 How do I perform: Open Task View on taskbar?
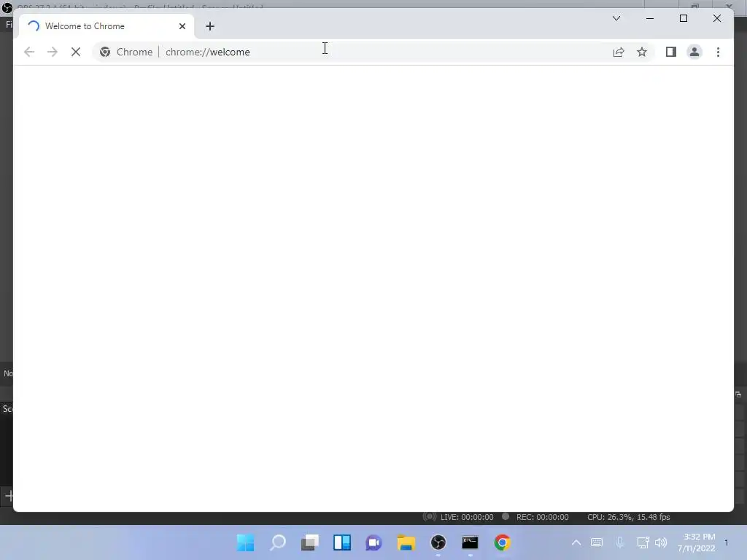pyautogui.click(x=310, y=542)
